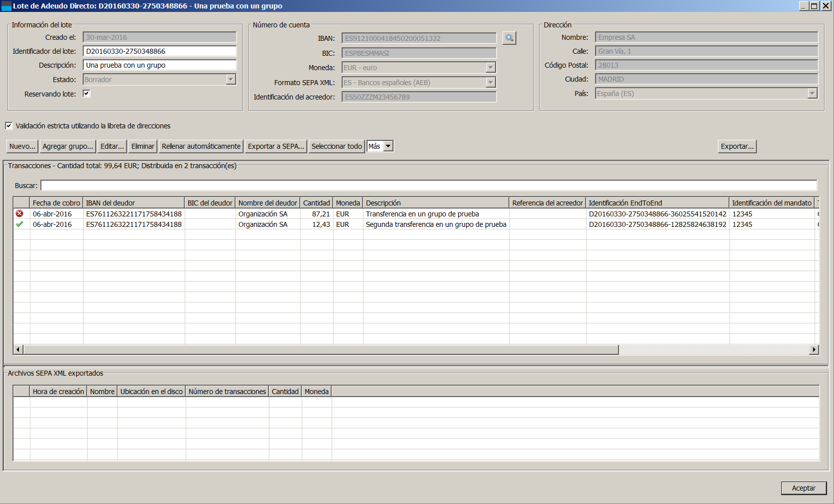Click the right scroll arrow of transactions table
Viewport: 834px width, 504px height.
pyautogui.click(x=814, y=350)
